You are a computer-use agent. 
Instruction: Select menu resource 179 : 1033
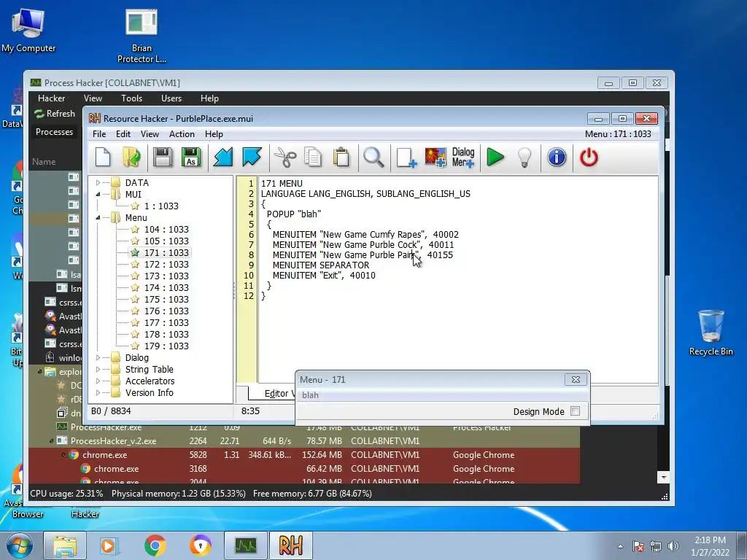click(166, 346)
